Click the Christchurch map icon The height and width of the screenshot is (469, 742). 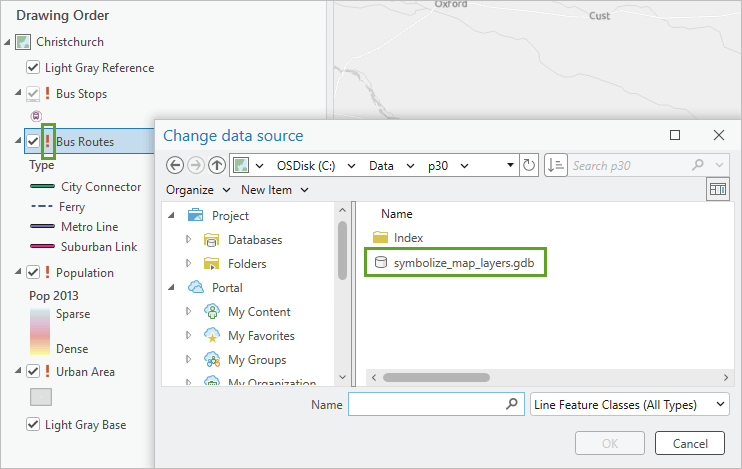(x=23, y=42)
